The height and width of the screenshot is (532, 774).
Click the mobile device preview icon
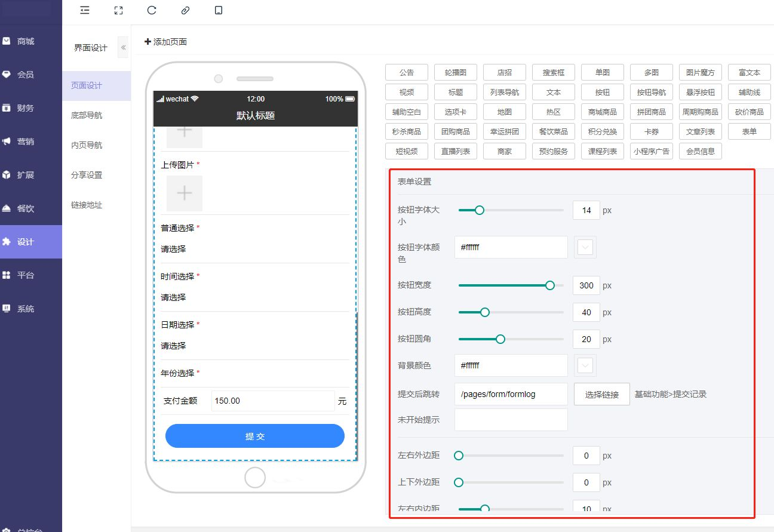[219, 10]
